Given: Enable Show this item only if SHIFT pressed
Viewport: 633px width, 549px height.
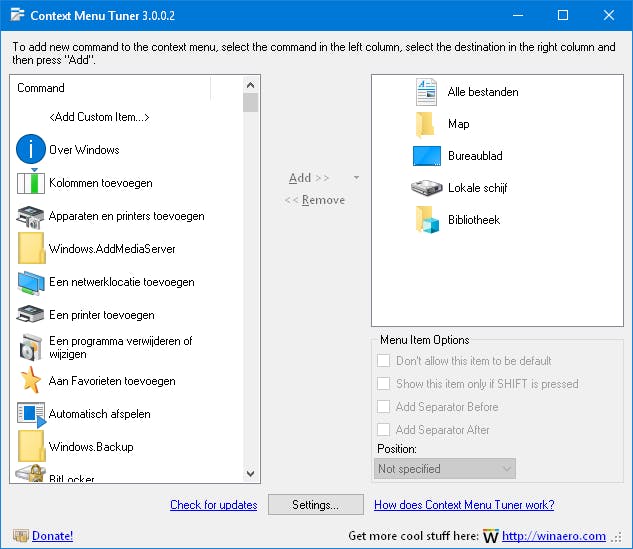Looking at the screenshot, I should tap(384, 384).
